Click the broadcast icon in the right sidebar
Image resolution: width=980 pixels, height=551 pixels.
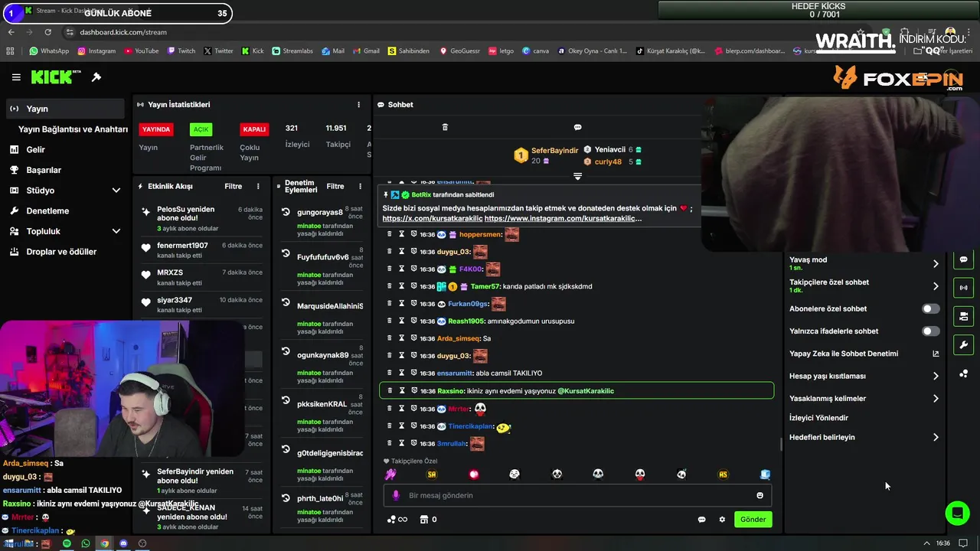point(963,288)
